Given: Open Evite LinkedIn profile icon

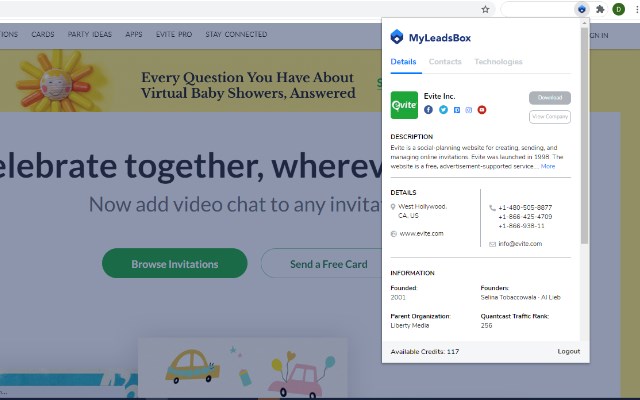Looking at the screenshot, I should 457,110.
